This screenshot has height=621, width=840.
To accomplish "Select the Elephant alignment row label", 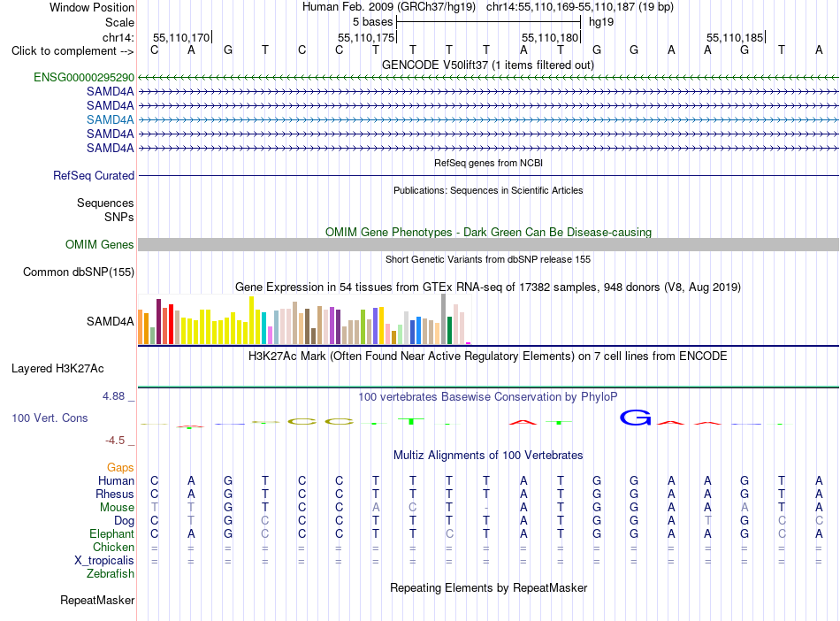I will click(x=111, y=533).
